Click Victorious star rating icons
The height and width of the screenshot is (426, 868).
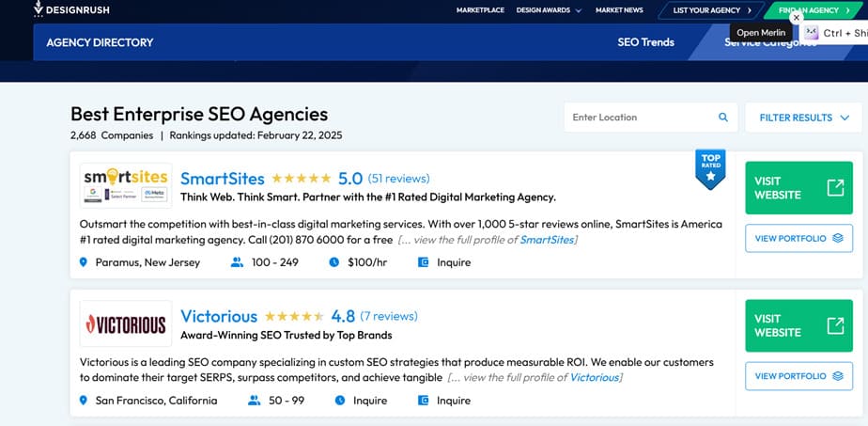coord(294,316)
